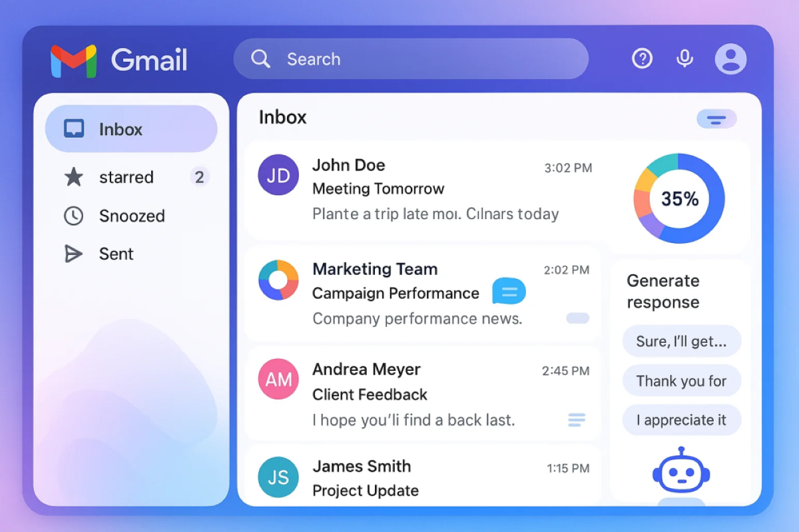Open the user account profile icon

tap(730, 59)
